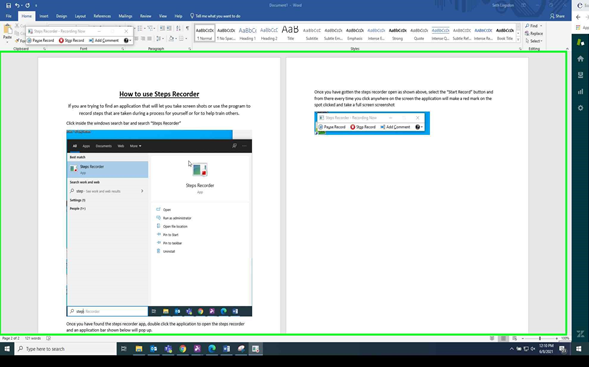Open the Steps Recorder help dropdown
The image size is (589, 367).
[127, 40]
